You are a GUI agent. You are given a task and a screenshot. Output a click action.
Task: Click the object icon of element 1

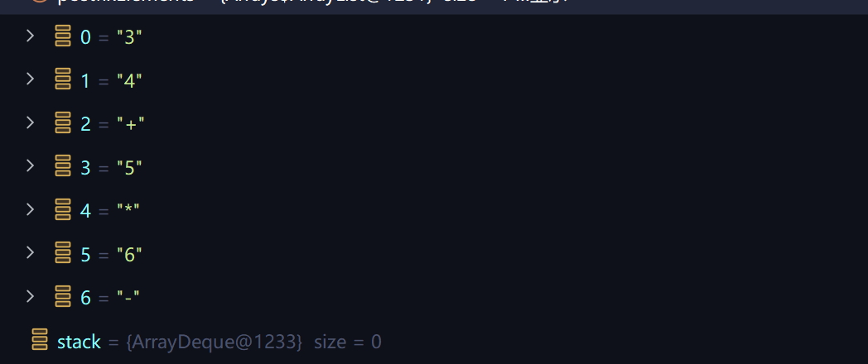point(63,79)
